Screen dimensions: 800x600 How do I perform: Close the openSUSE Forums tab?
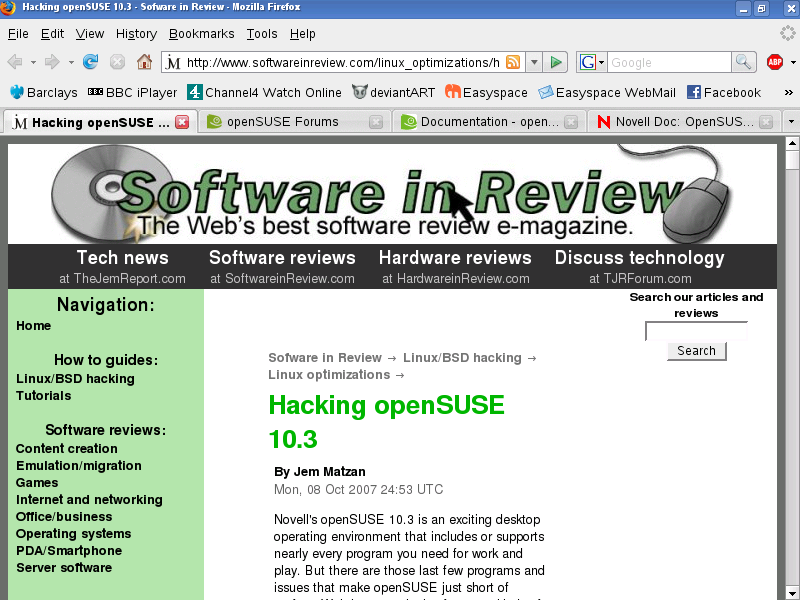[x=376, y=122]
